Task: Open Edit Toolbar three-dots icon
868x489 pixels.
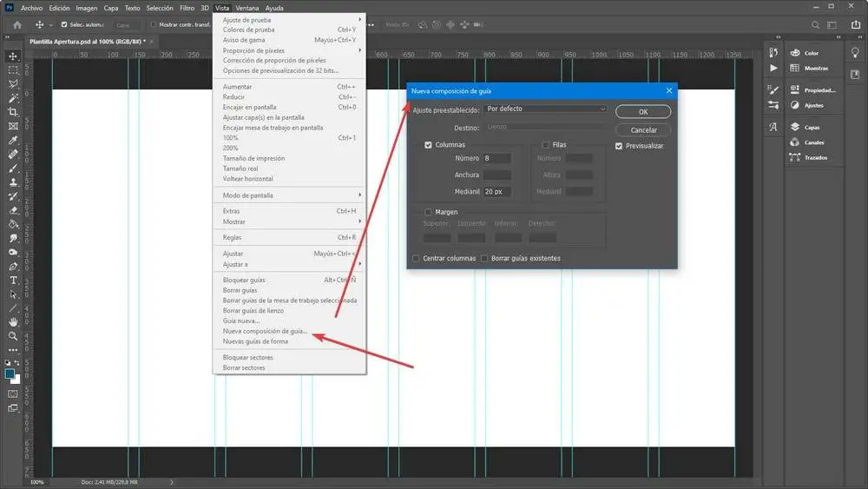Action: (13, 350)
